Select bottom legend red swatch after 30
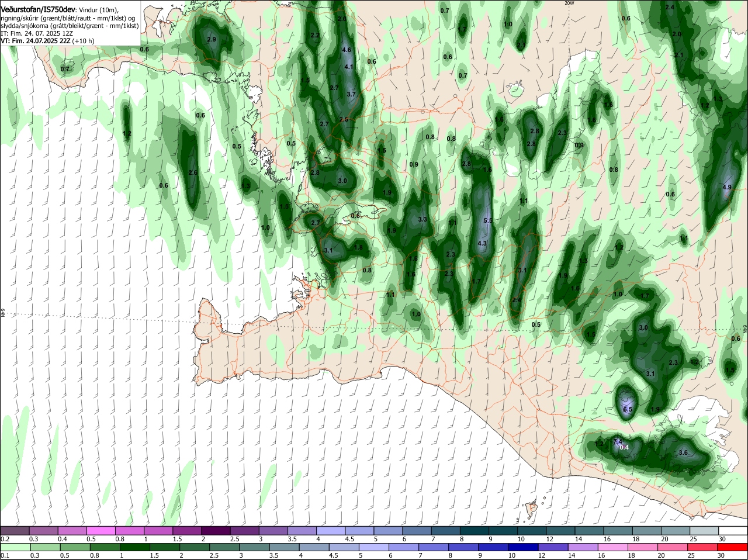Image resolution: width=748 pixels, height=560 pixels. pyautogui.click(x=732, y=547)
